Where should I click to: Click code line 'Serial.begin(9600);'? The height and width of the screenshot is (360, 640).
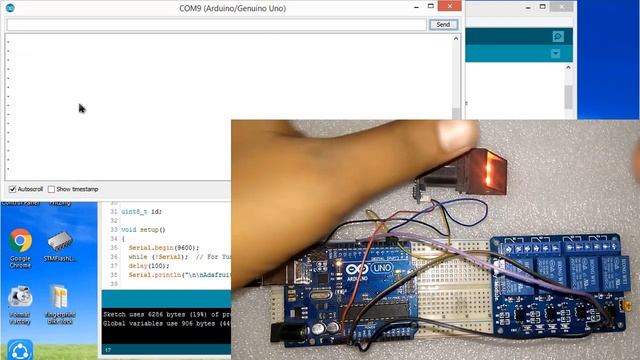(164, 248)
